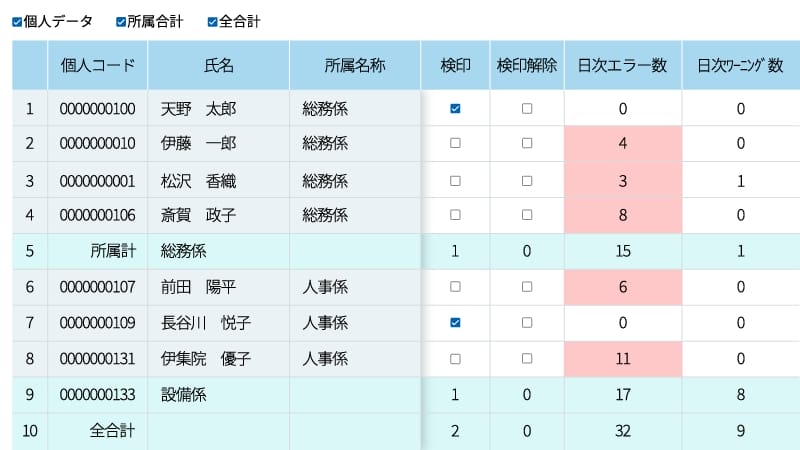The width and height of the screenshot is (800, 450).
Task: Uncheck the 所属合計 checkbox
Action: coord(121,22)
